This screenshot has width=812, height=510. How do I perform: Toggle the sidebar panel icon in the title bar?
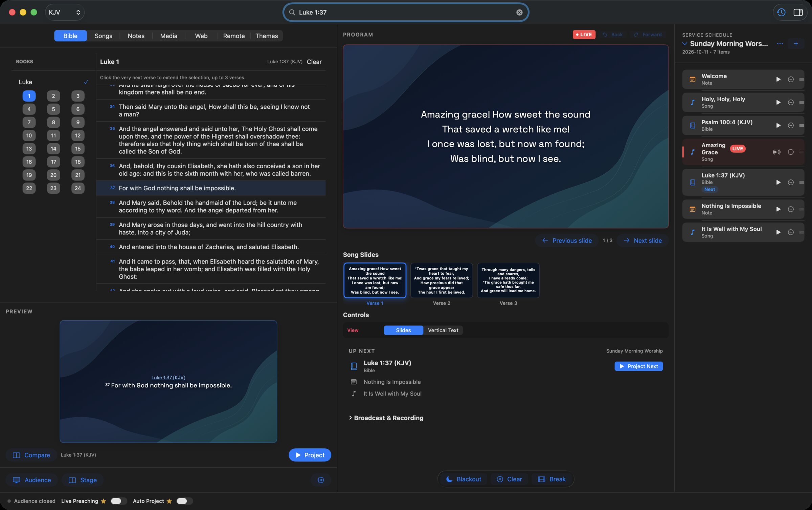tap(798, 12)
